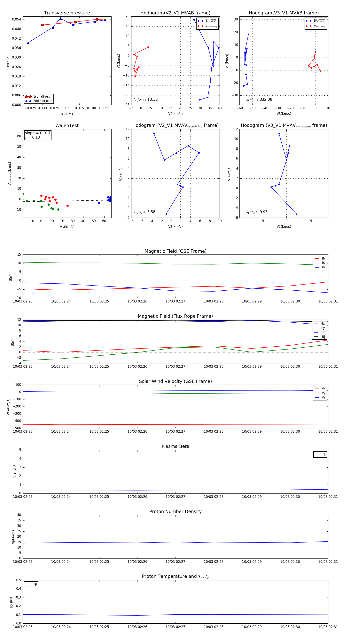351x644 pixels.
Task: Click the 'slope = 0.017' annotation box
Action: click(x=38, y=135)
